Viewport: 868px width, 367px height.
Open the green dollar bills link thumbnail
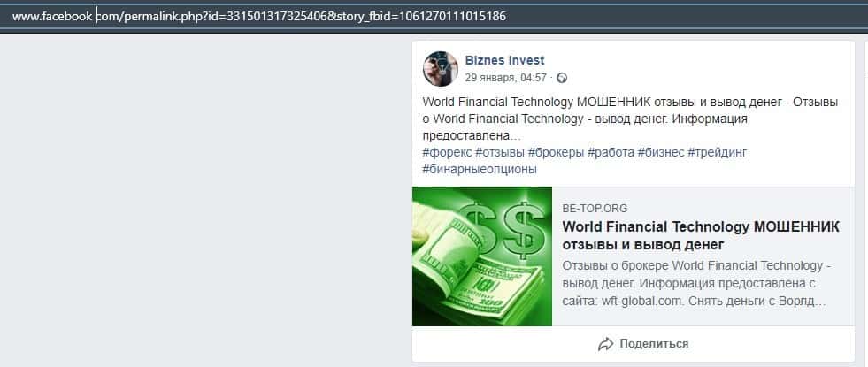[482, 256]
